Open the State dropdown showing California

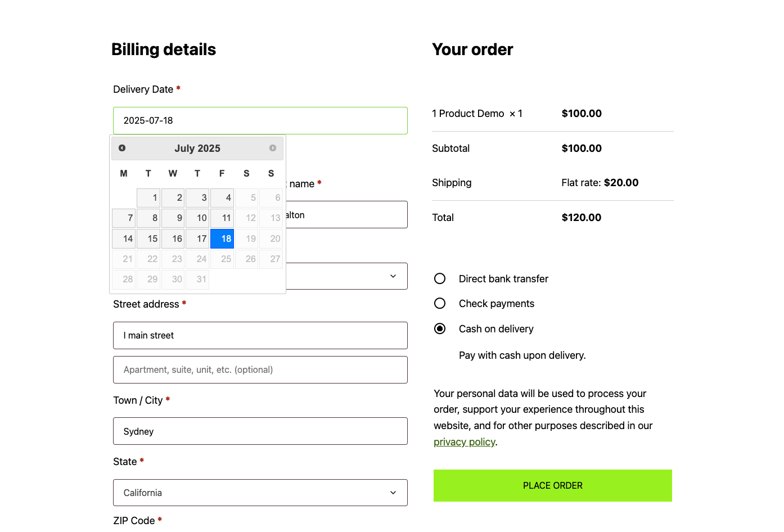(x=260, y=493)
